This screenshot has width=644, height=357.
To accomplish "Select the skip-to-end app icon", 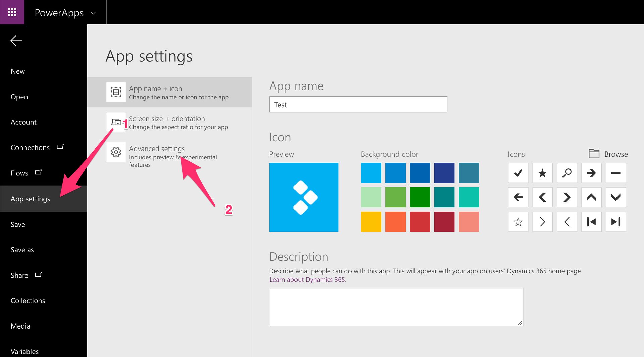I will 616,222.
